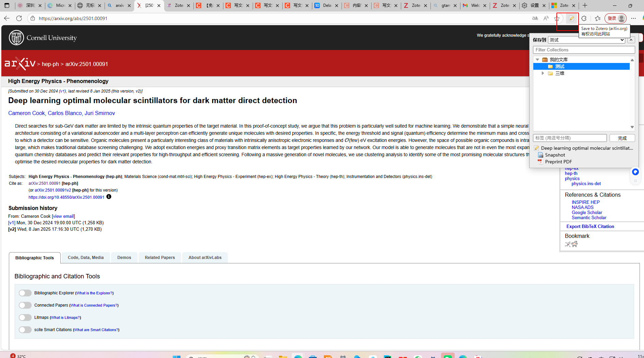Image resolution: width=644 pixels, height=358 pixels.
Task: Open browser settings and more menu
Action: click(x=633, y=18)
